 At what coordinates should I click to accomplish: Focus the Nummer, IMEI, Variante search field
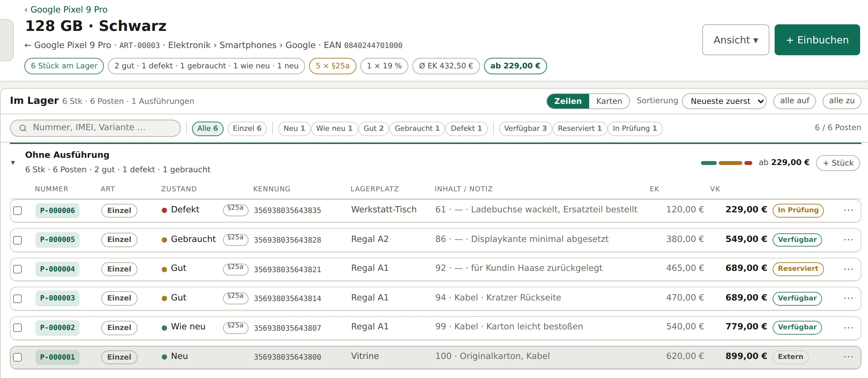click(95, 128)
